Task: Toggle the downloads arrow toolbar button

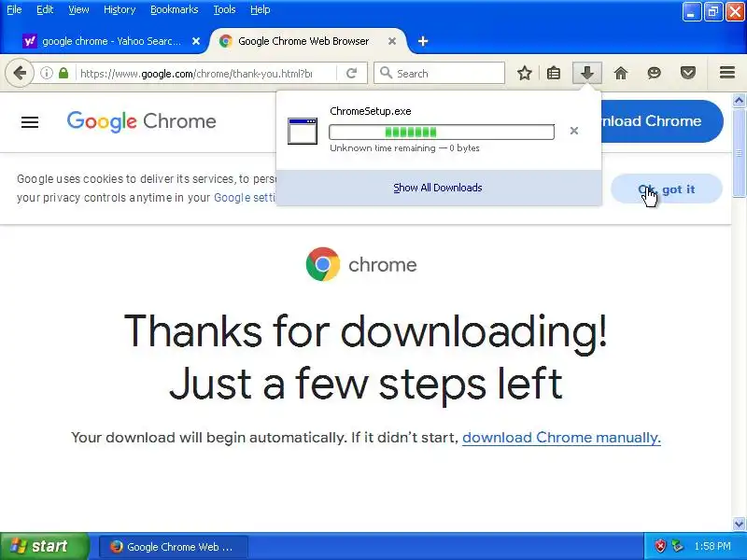Action: click(x=587, y=74)
